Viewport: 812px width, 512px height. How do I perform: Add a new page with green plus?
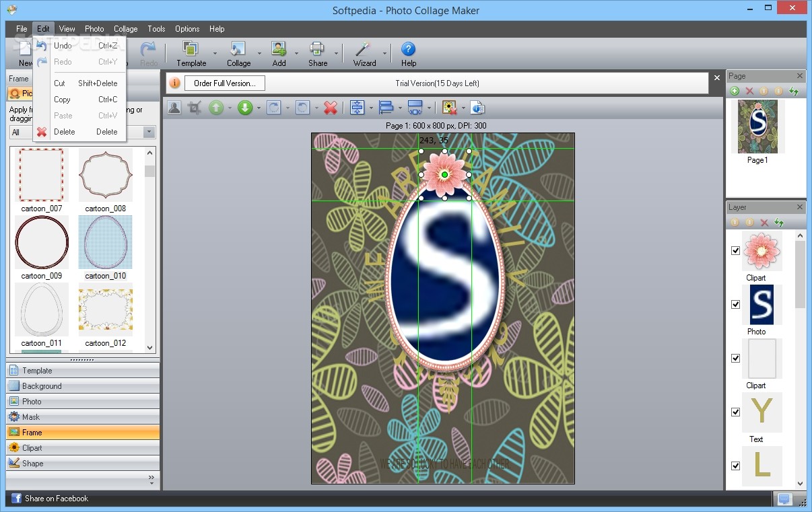735,91
